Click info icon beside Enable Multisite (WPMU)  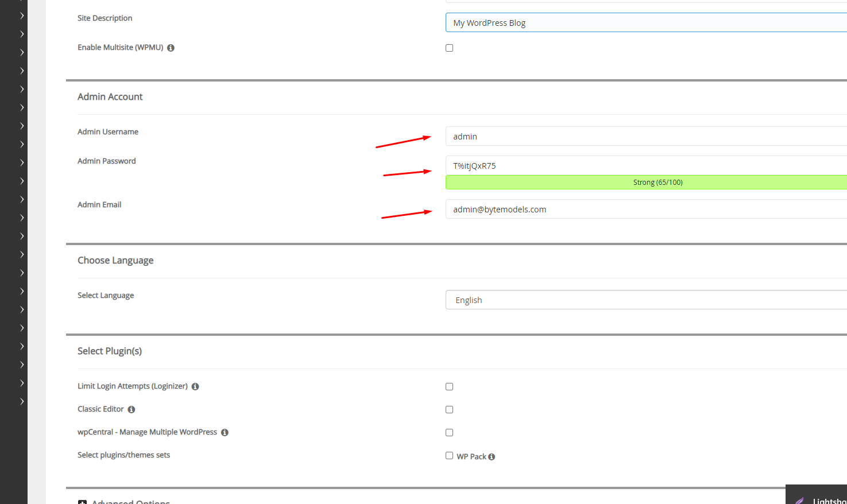[x=171, y=48]
